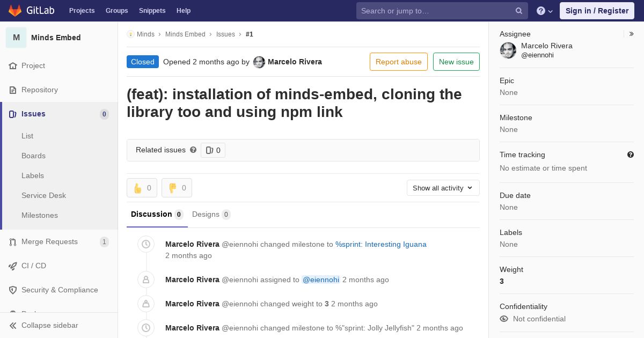
Task: Open the Help question mark menu
Action: (545, 11)
